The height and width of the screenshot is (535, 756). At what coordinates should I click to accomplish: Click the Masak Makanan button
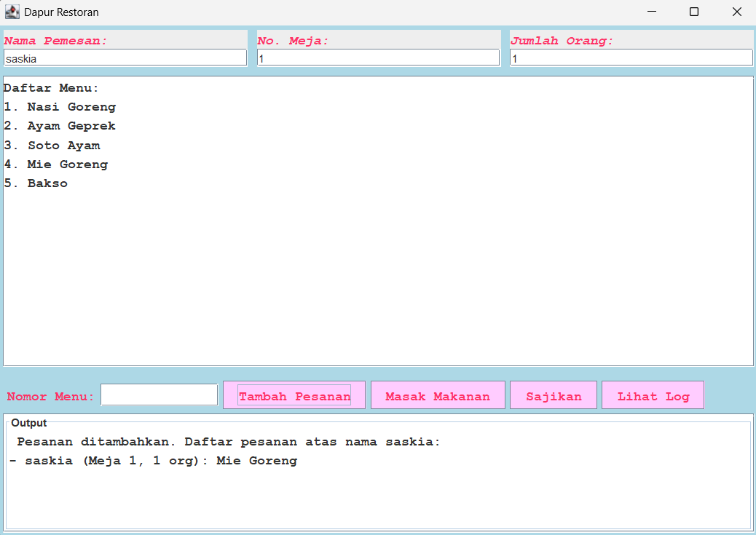pos(437,396)
